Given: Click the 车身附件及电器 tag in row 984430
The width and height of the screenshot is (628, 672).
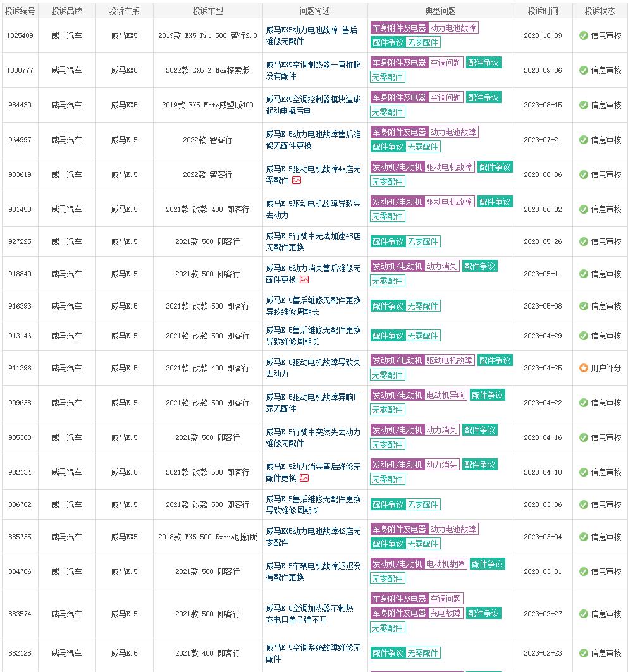Looking at the screenshot, I should coord(399,97).
